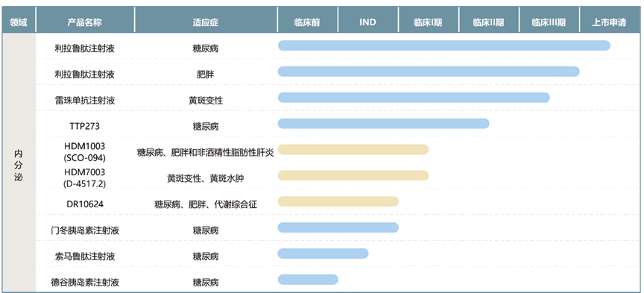Select the 德谷胰岛素注射液 product name
644x293 pixels.
85,282
